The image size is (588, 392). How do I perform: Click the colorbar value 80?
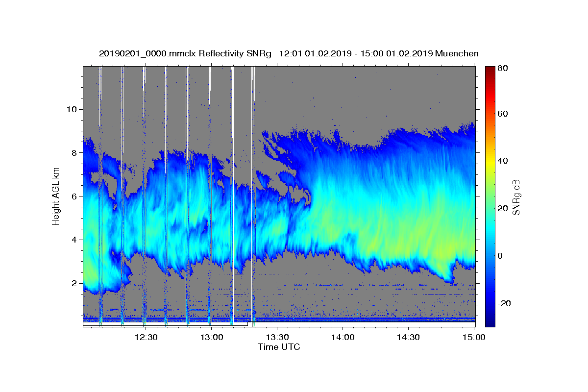point(504,69)
